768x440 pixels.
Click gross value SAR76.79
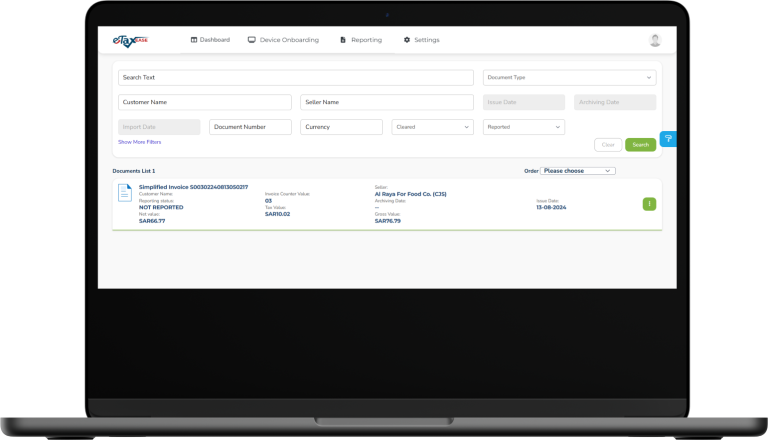[x=387, y=221]
